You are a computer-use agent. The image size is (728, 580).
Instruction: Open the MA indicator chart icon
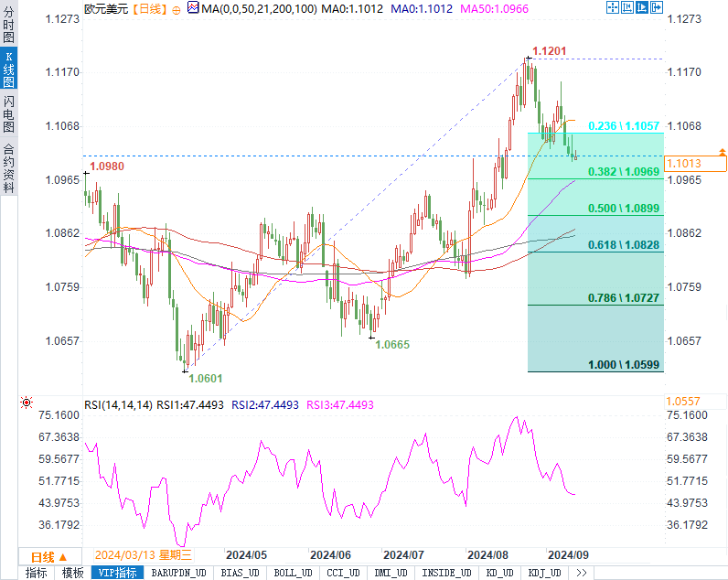[193, 7]
